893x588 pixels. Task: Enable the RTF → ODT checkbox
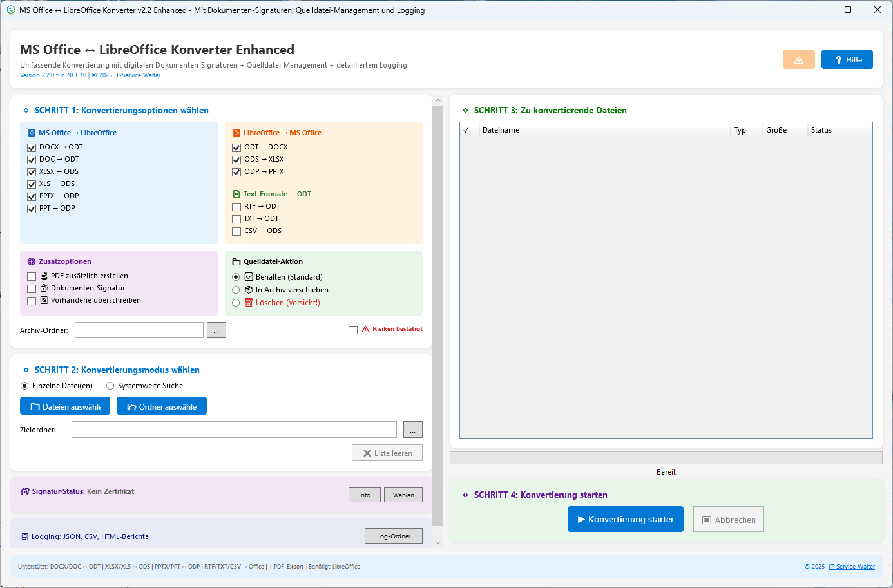click(236, 207)
